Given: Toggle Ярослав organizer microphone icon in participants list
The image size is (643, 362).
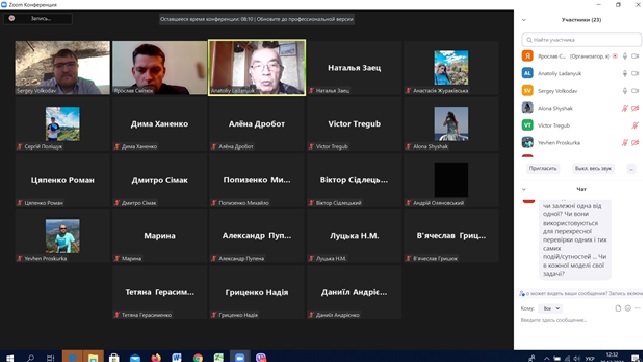Looking at the screenshot, I should (x=625, y=56).
